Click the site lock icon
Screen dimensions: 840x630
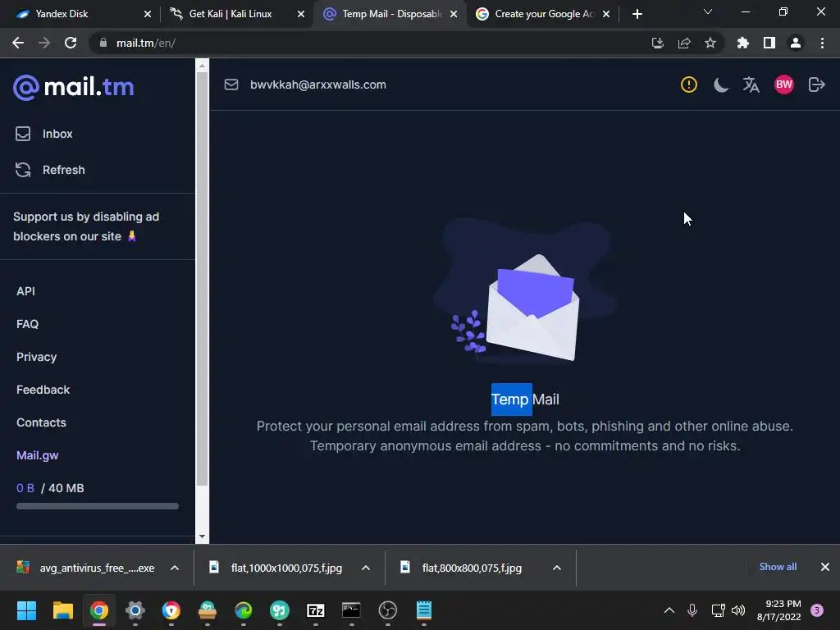(103, 43)
